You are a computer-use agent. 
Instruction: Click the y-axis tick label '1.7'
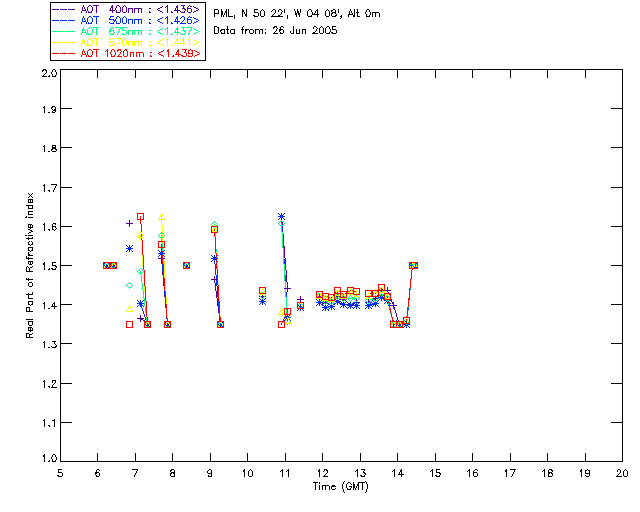coord(49,188)
